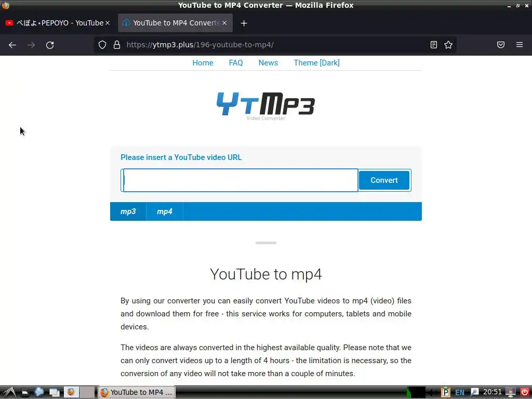Click the show desktop windows icon in taskbar

point(54,393)
